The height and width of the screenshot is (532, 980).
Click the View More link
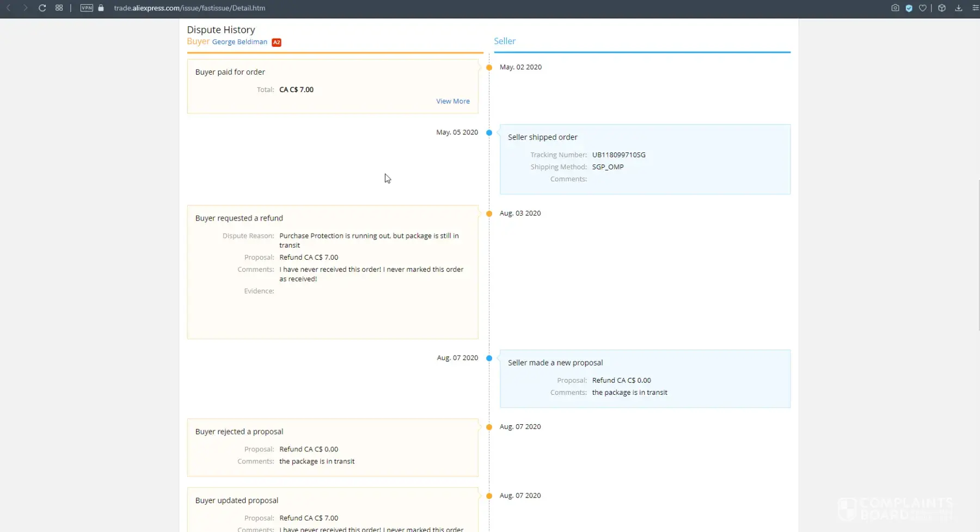(x=452, y=101)
